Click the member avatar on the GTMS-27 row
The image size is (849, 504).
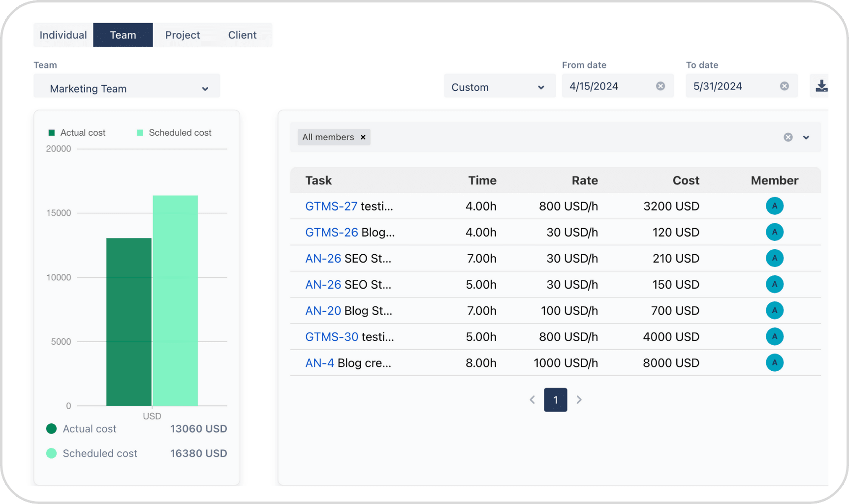point(775,206)
